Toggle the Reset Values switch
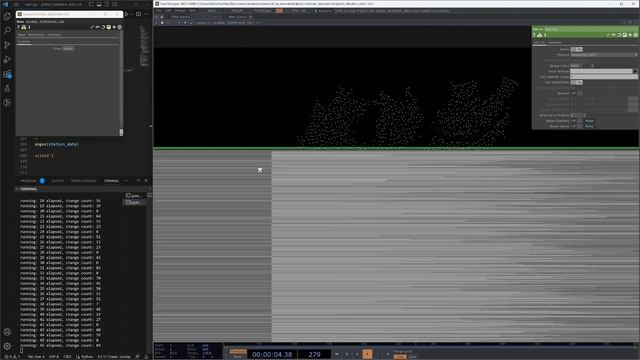Viewport: 640px width, 360px height. [x=576, y=126]
